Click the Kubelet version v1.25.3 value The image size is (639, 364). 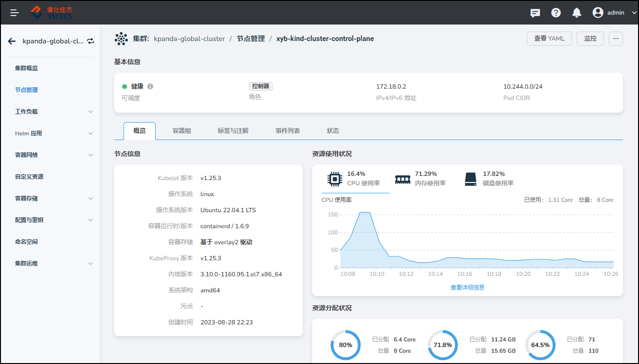point(211,178)
